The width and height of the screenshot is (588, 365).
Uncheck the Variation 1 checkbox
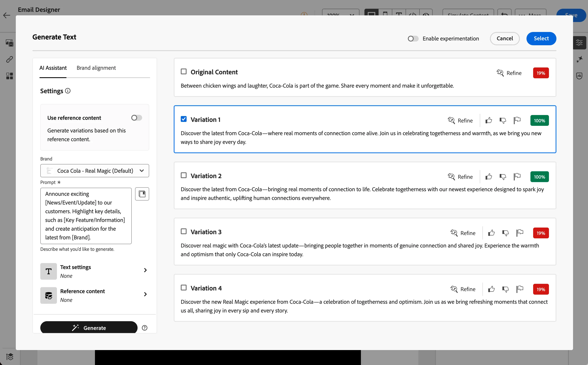click(184, 119)
